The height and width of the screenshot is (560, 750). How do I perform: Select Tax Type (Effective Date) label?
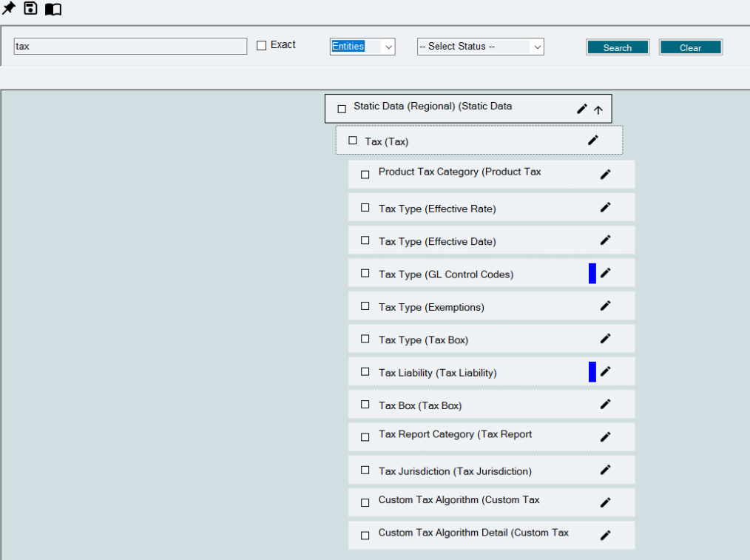pos(437,241)
